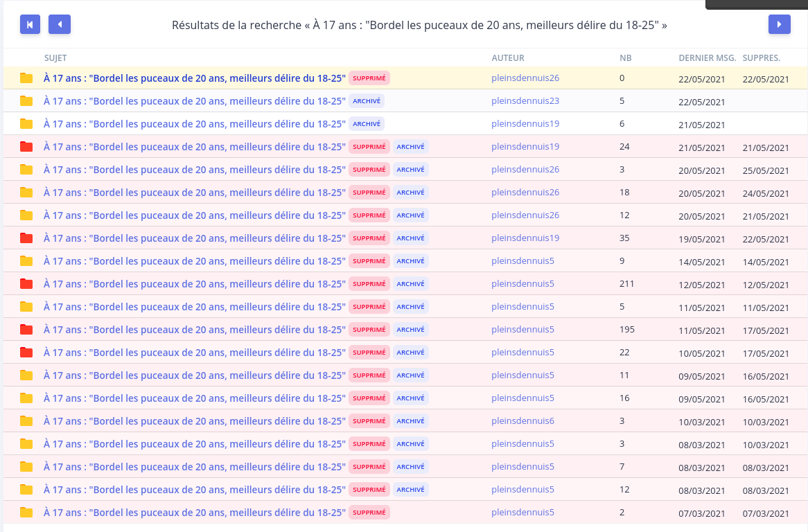Open topic title with 2 messages
The image size is (808, 532).
[194, 513]
